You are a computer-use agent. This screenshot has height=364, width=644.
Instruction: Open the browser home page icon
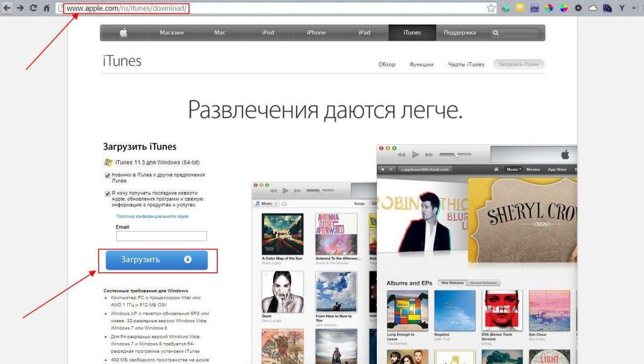(47, 8)
